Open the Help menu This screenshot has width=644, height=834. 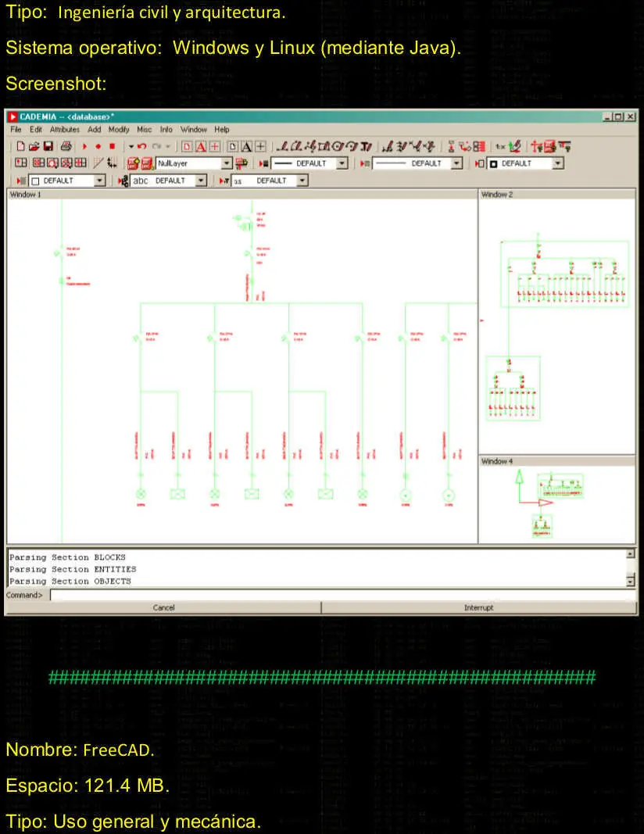(x=222, y=129)
